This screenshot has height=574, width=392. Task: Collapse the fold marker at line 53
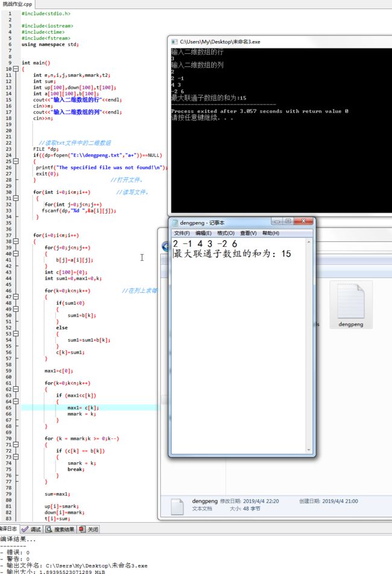(x=16, y=334)
